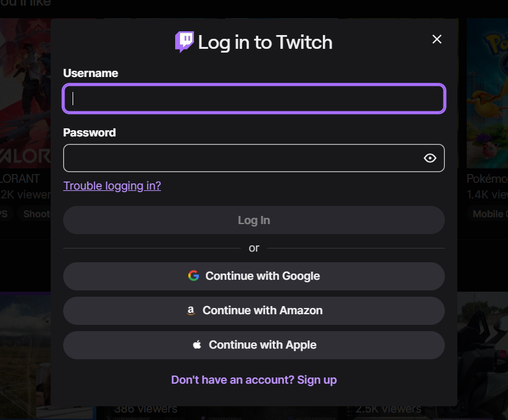Open the "Trouble logging in?" link

tap(112, 186)
